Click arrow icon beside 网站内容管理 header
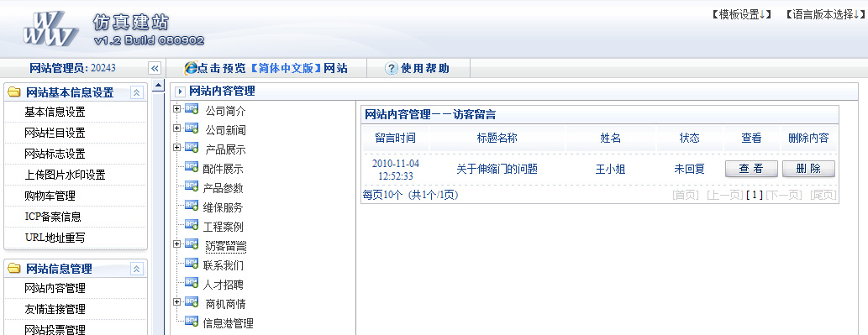The height and width of the screenshot is (335, 868). 181,92
